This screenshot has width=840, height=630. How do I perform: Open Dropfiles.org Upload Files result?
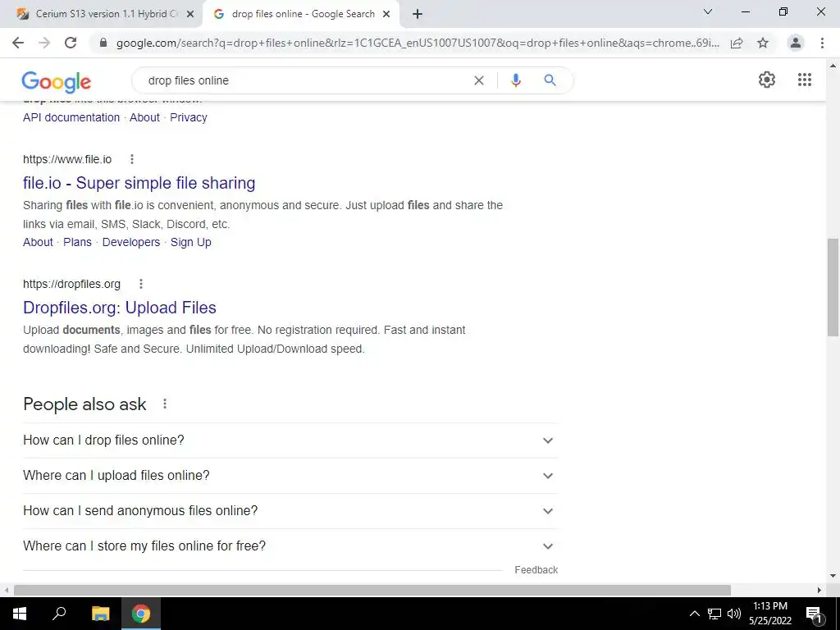click(x=120, y=308)
